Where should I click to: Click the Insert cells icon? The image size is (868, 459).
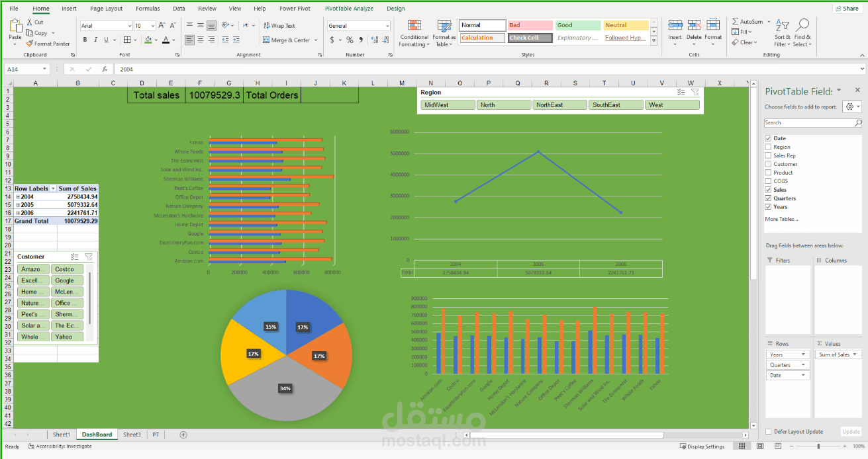tap(675, 25)
